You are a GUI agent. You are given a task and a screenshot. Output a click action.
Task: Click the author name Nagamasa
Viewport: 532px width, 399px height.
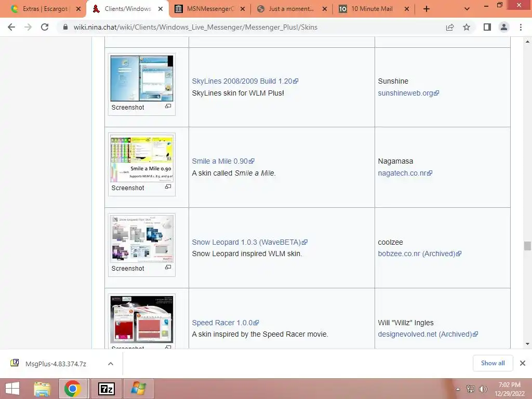pos(395,161)
